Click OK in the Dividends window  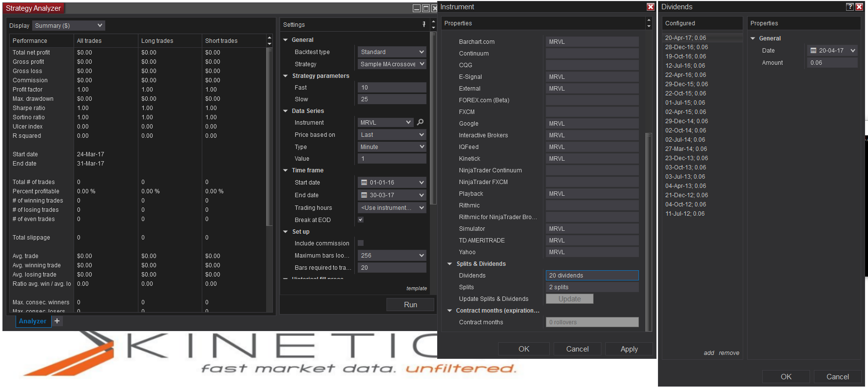point(786,377)
